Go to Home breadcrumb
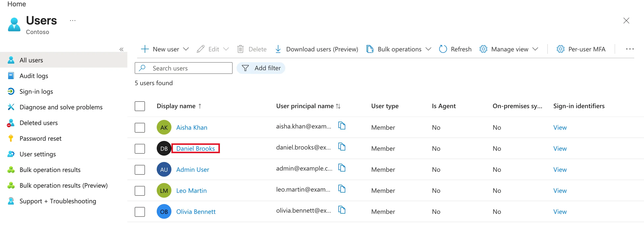644x230 pixels. pyautogui.click(x=16, y=4)
